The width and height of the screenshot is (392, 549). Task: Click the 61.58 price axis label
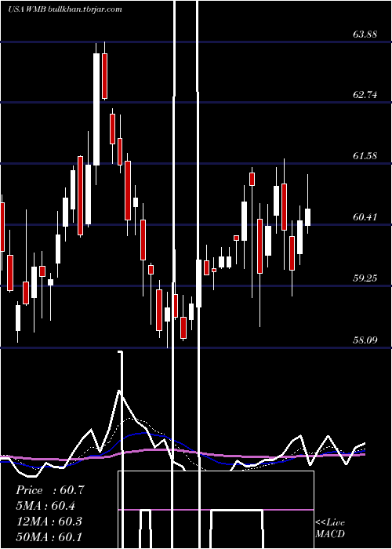365,156
